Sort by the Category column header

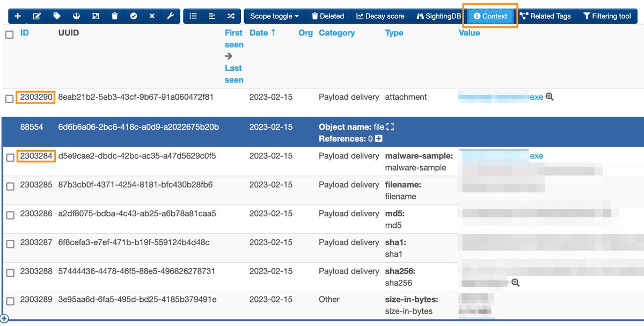pos(336,33)
